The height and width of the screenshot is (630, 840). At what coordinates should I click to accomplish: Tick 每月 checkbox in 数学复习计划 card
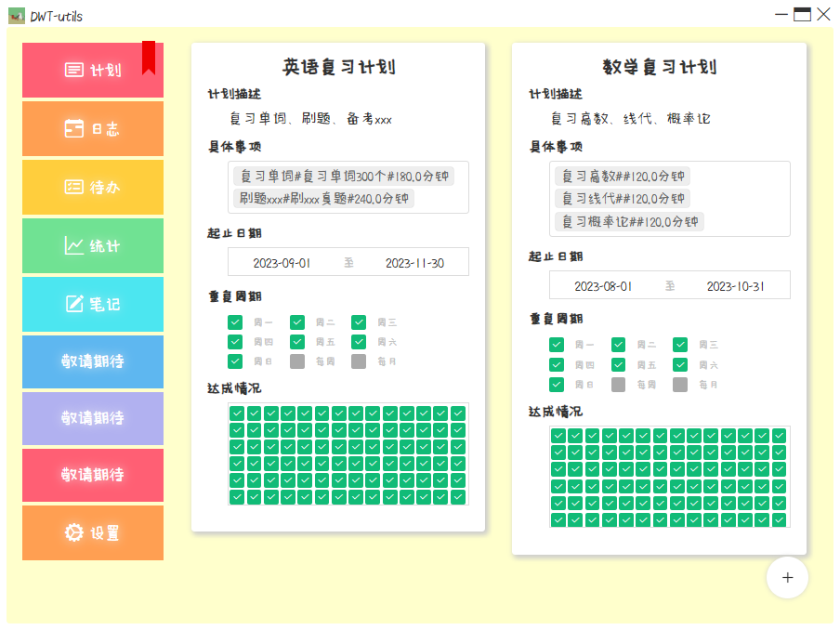click(680, 385)
